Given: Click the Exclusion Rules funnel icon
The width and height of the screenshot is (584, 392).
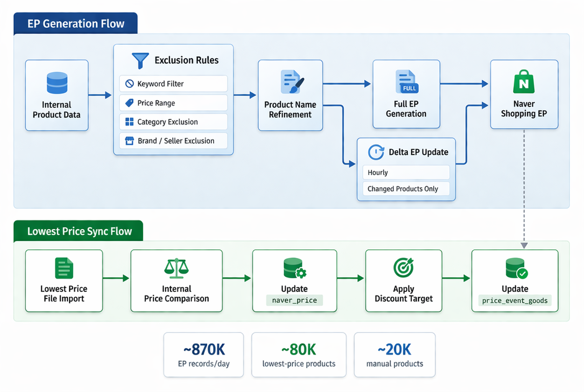Looking at the screenshot, I should [140, 60].
